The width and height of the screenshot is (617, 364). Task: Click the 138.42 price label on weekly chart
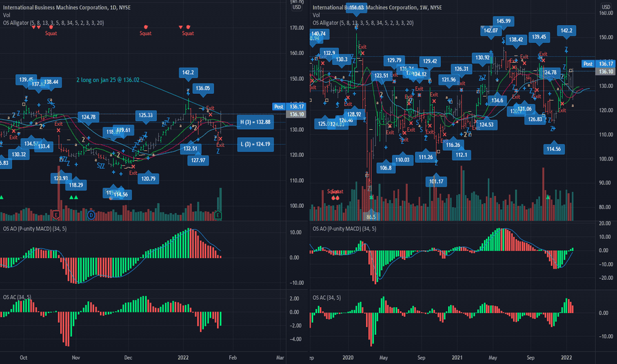coord(516,39)
